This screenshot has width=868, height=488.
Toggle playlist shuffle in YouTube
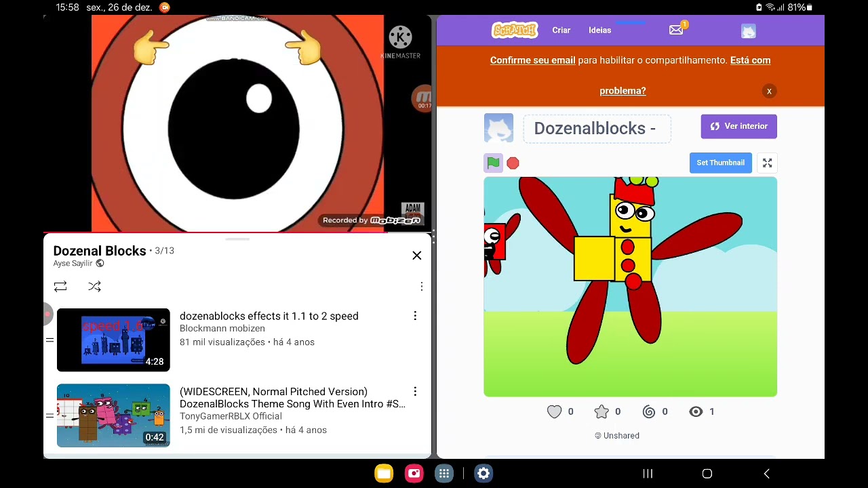click(x=94, y=287)
